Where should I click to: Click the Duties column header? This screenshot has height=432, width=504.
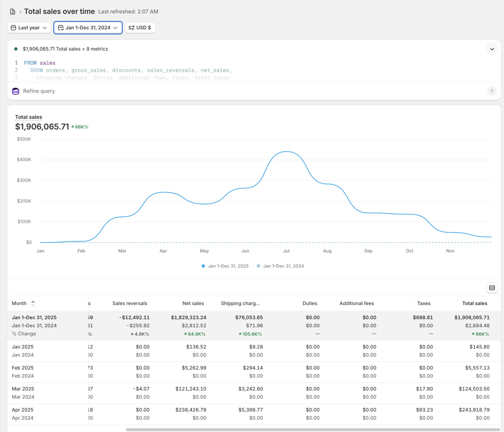[x=310, y=303]
